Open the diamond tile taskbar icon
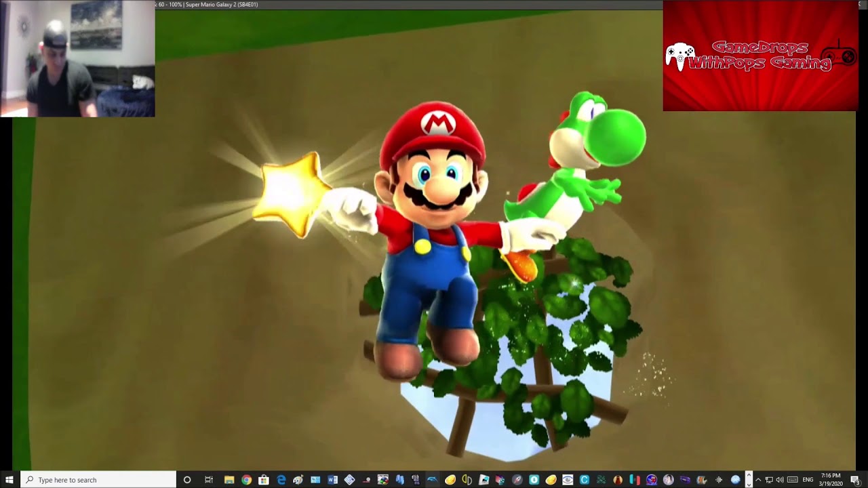This screenshot has width=868, height=488. pos(349,480)
